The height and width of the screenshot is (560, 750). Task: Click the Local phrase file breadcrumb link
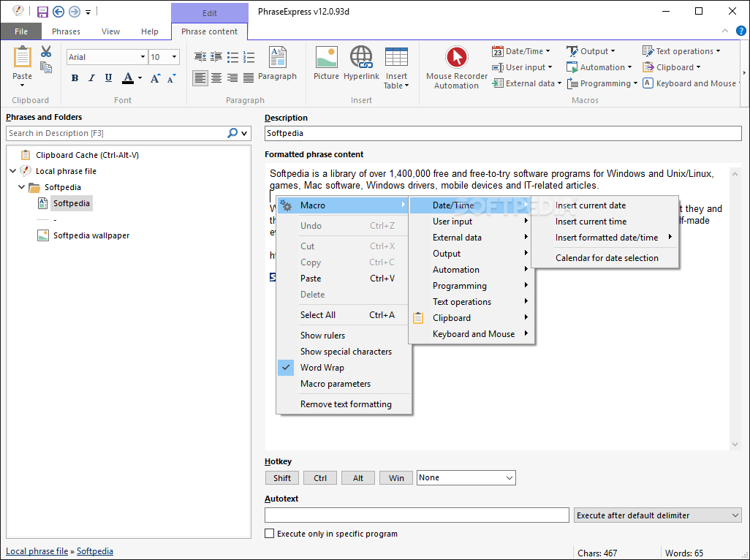(37, 551)
